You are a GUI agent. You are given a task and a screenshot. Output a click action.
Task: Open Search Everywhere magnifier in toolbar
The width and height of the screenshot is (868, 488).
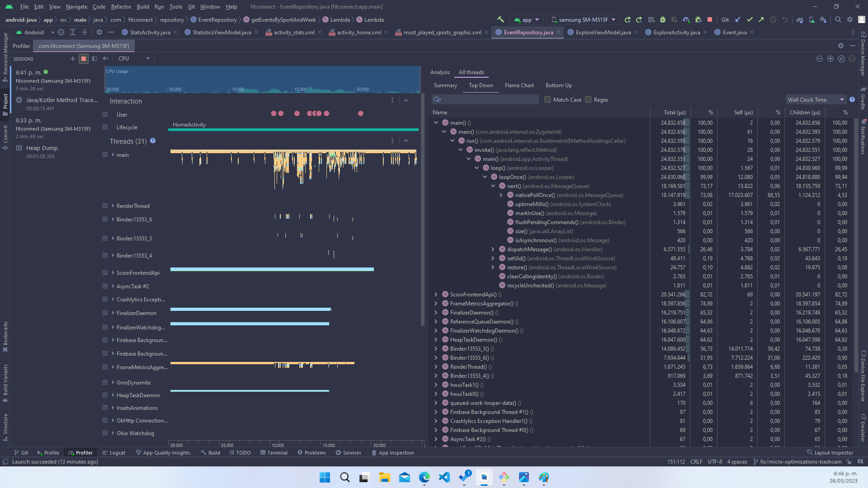(838, 19)
